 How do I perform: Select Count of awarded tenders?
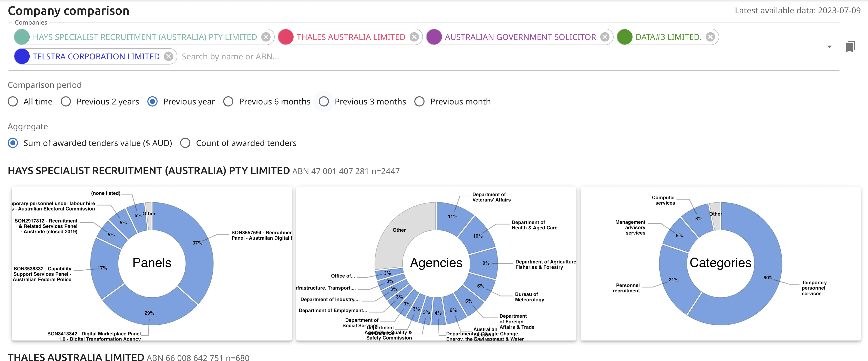tap(185, 143)
